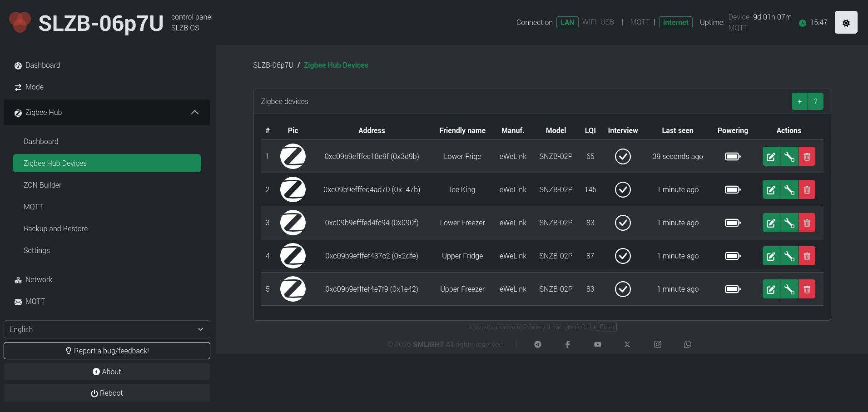Click the Reboot button
Screen dimensions: 868x412
[107, 393]
